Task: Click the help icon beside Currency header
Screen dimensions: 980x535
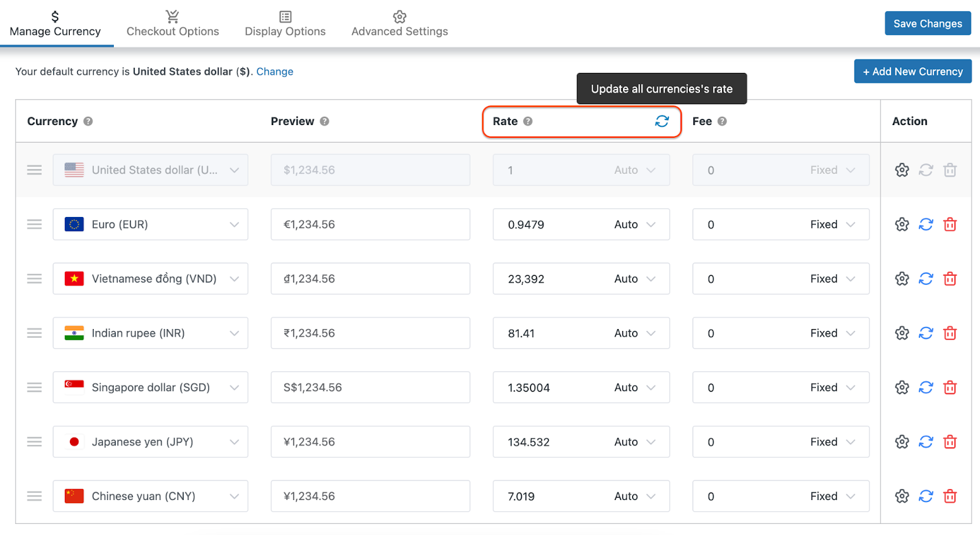Action: click(x=88, y=121)
